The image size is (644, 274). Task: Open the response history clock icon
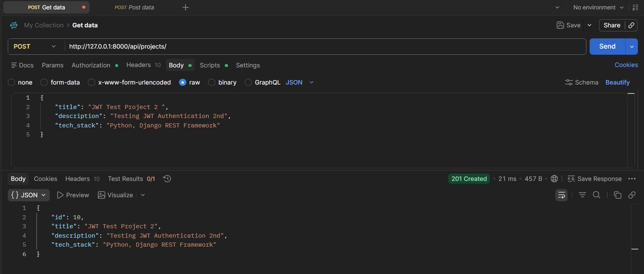167,179
